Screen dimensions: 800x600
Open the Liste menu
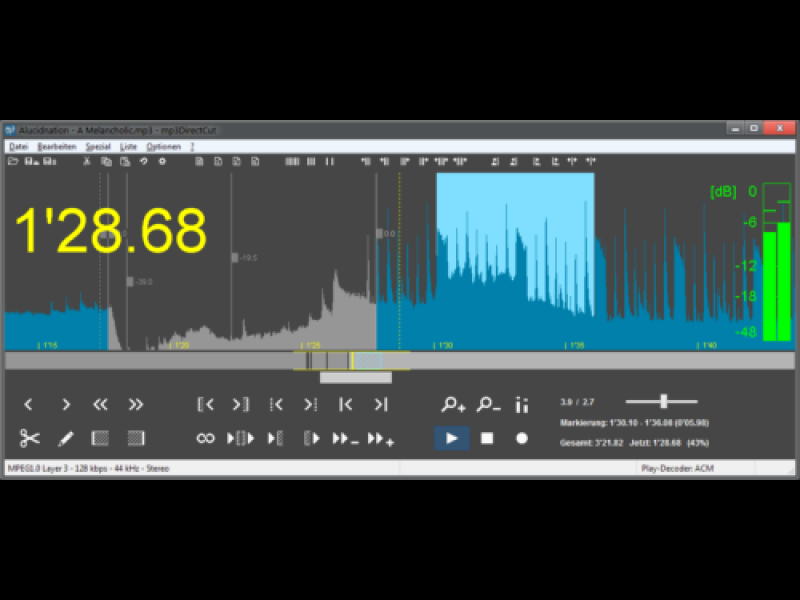click(128, 146)
